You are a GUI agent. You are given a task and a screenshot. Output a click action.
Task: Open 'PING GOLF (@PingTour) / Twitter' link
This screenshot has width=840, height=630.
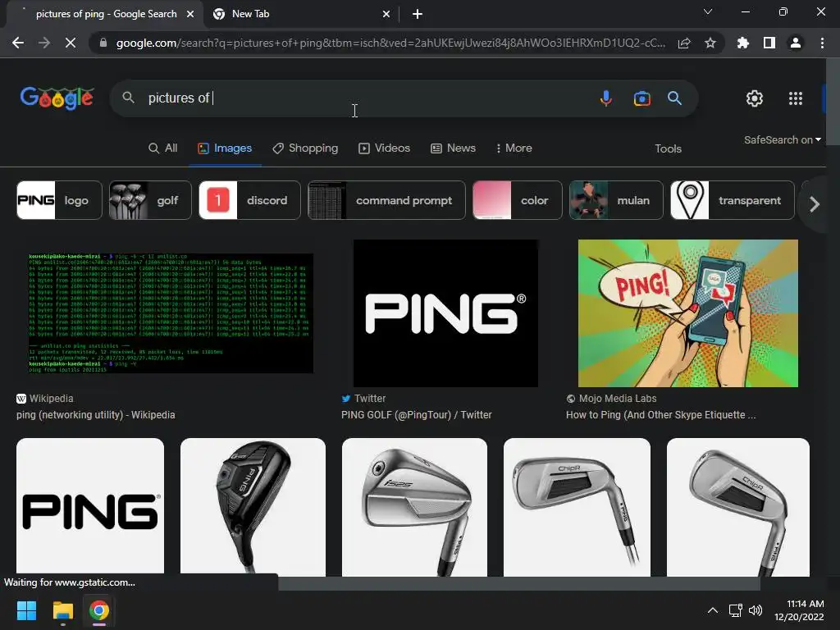click(416, 415)
